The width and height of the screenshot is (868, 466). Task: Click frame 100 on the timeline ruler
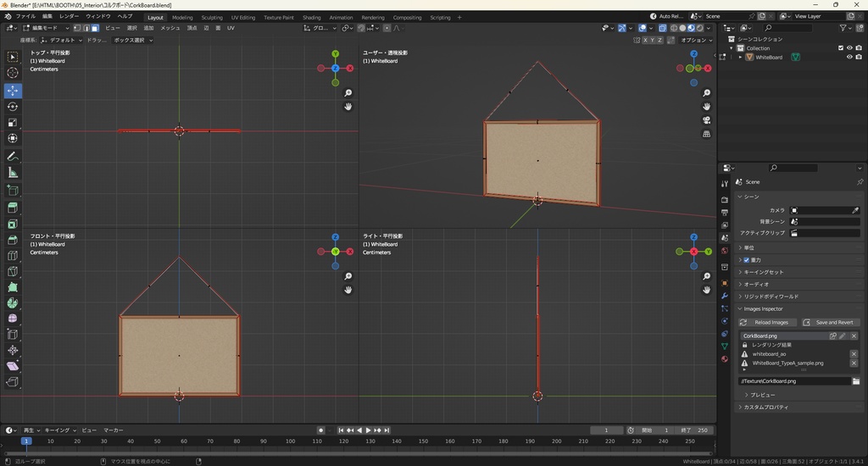click(290, 441)
